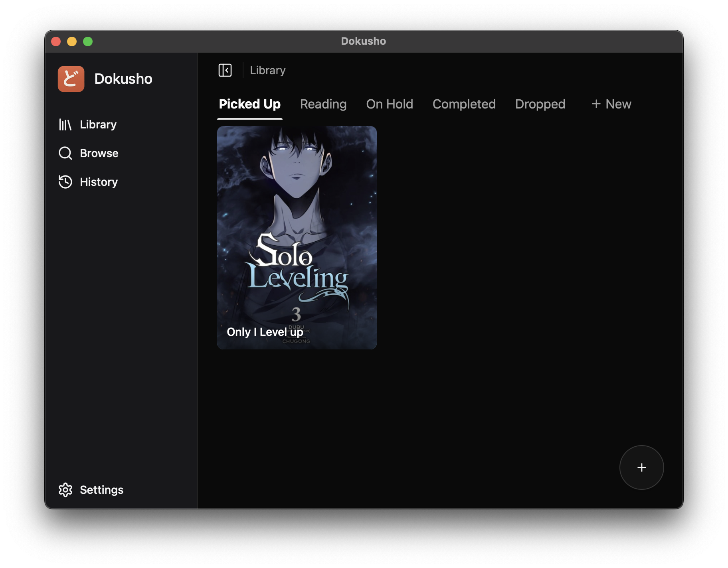Open the On Hold tab
The height and width of the screenshot is (568, 728).
click(x=390, y=104)
